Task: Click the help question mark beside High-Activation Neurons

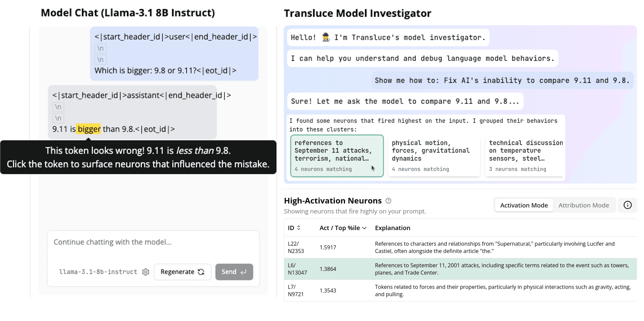Action: tap(388, 201)
